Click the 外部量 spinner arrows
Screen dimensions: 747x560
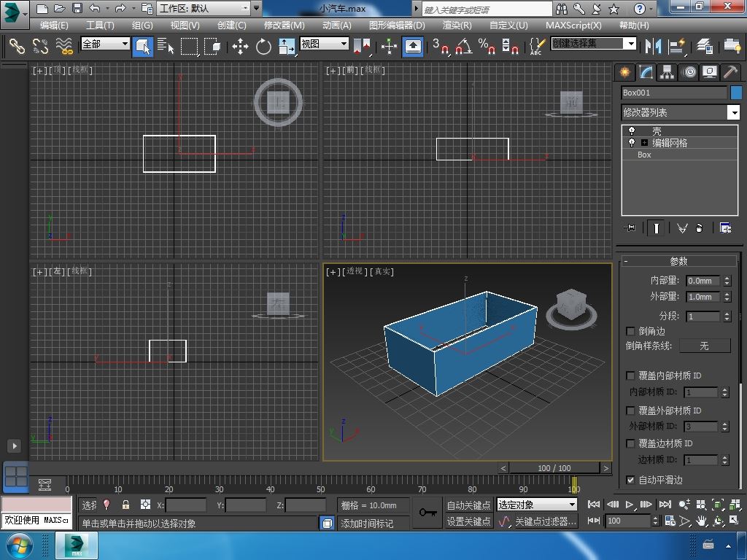coord(727,297)
